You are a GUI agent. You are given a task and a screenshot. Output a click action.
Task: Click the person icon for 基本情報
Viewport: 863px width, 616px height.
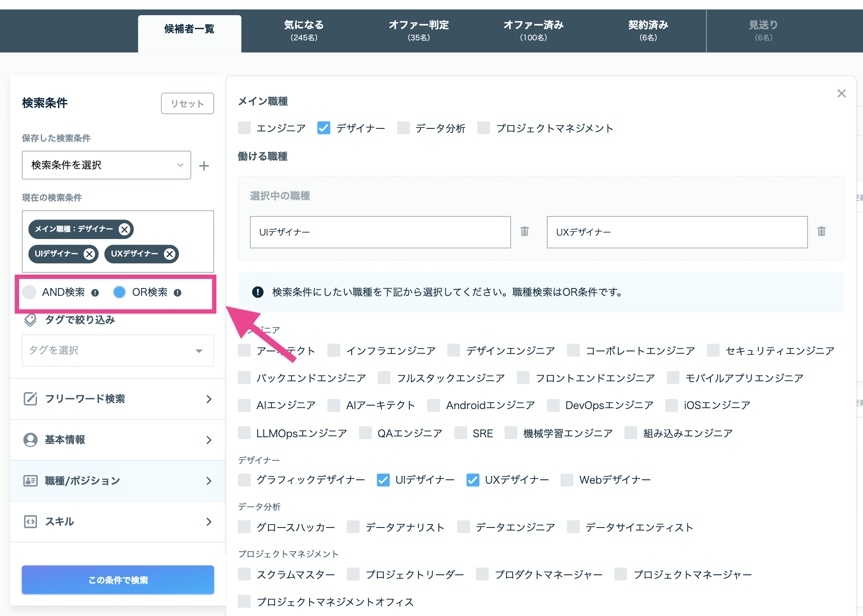(x=30, y=439)
